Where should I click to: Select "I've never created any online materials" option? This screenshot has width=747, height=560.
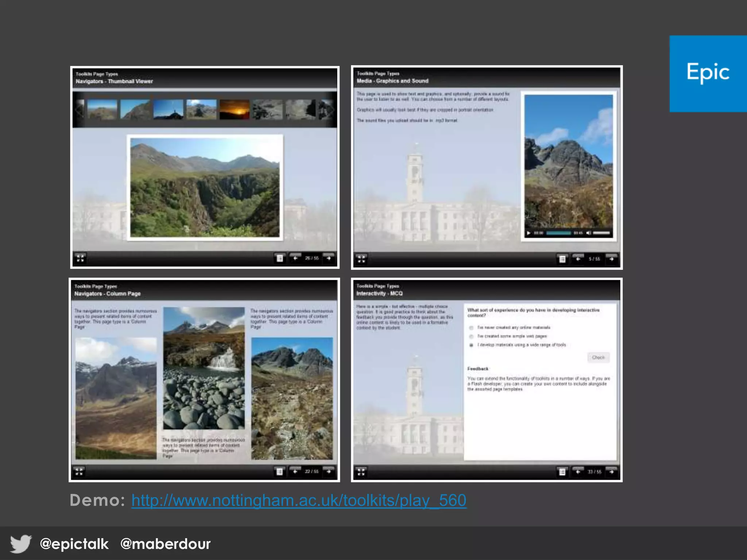pyautogui.click(x=471, y=328)
